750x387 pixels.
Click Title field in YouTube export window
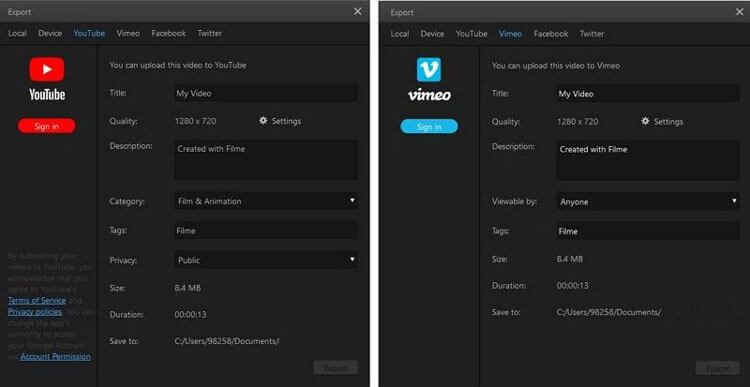pos(266,93)
